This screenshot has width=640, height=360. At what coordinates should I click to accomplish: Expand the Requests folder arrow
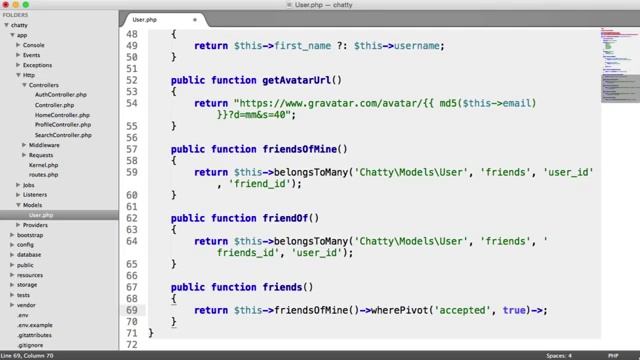pos(24,155)
